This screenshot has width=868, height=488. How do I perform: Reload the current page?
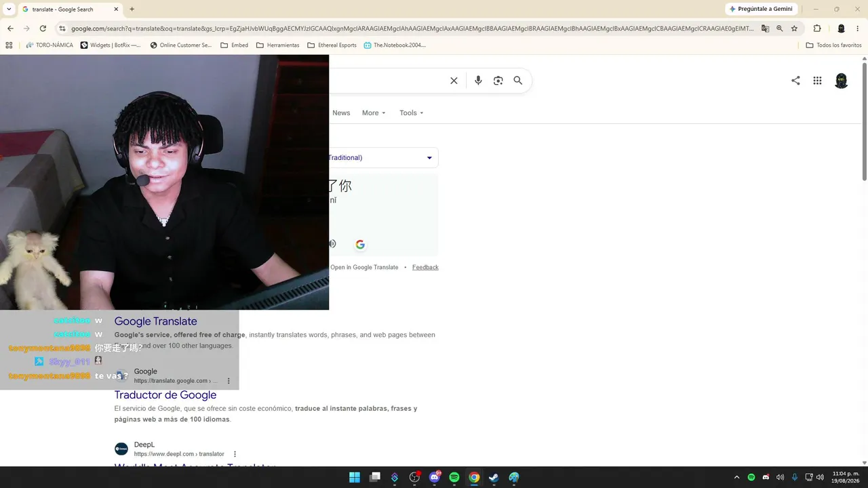pos(43,28)
